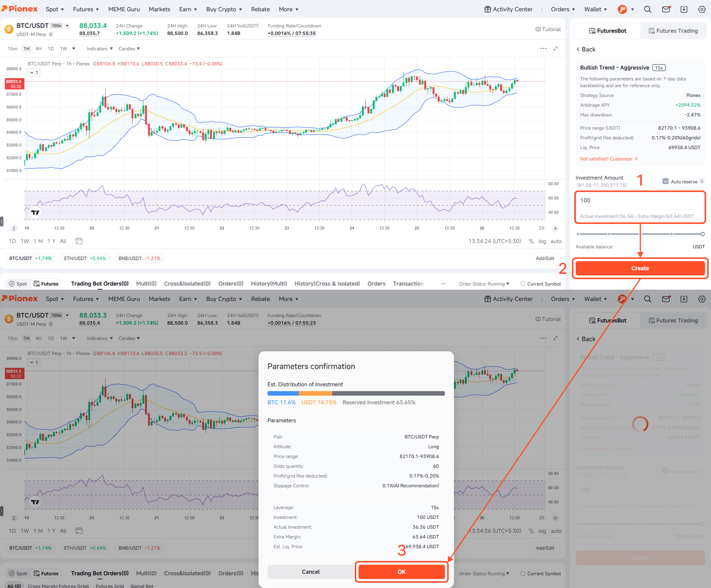Image resolution: width=711 pixels, height=588 pixels.
Task: Open Candles dropdown on top chart toolbar
Action: pyautogui.click(x=129, y=49)
